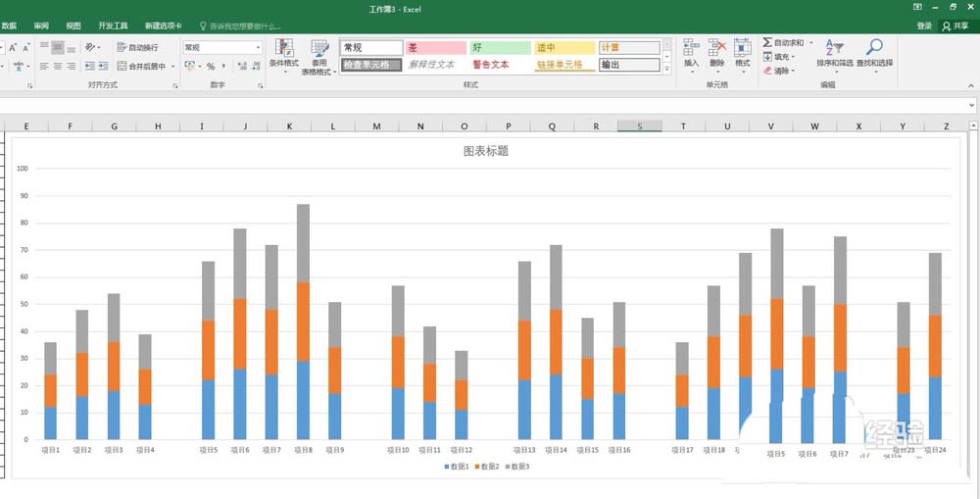The width and height of the screenshot is (980, 499).
Task: Apply top vertical alignment
Action: pos(44,47)
